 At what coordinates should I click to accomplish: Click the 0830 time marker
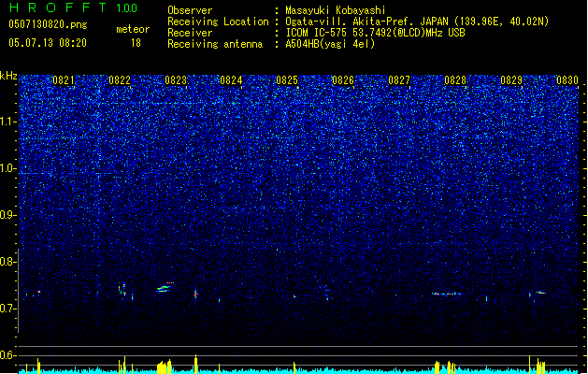click(567, 79)
